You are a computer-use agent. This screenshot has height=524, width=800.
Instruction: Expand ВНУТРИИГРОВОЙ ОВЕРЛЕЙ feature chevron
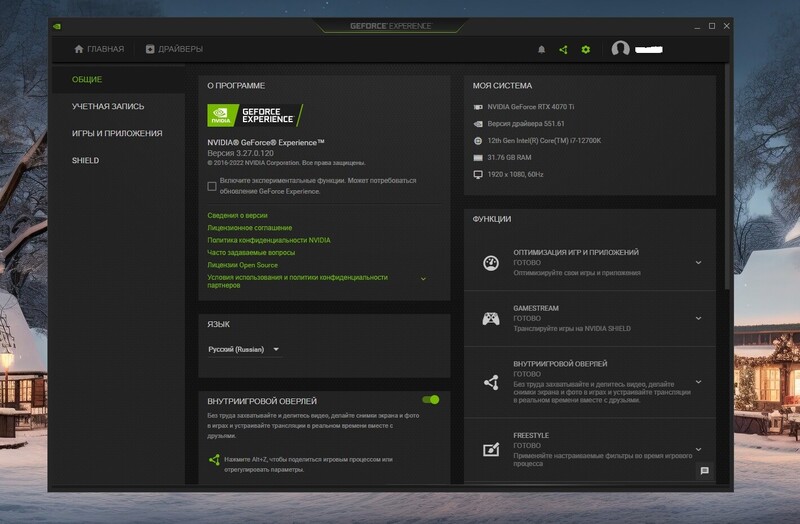(698, 382)
